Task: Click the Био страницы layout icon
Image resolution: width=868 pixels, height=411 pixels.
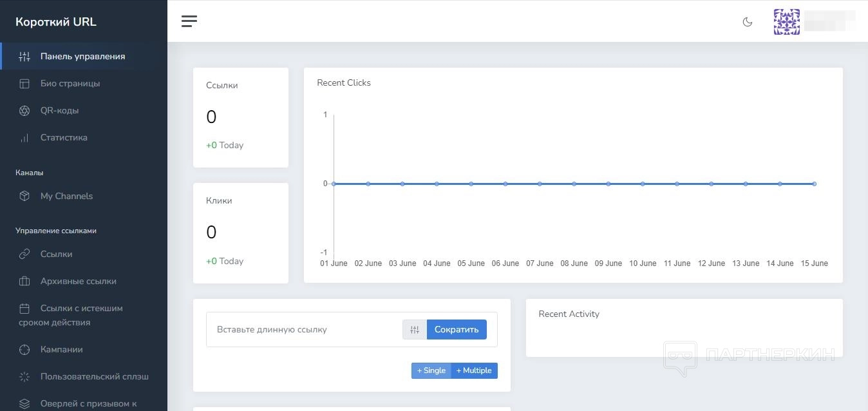Action: coord(24,84)
